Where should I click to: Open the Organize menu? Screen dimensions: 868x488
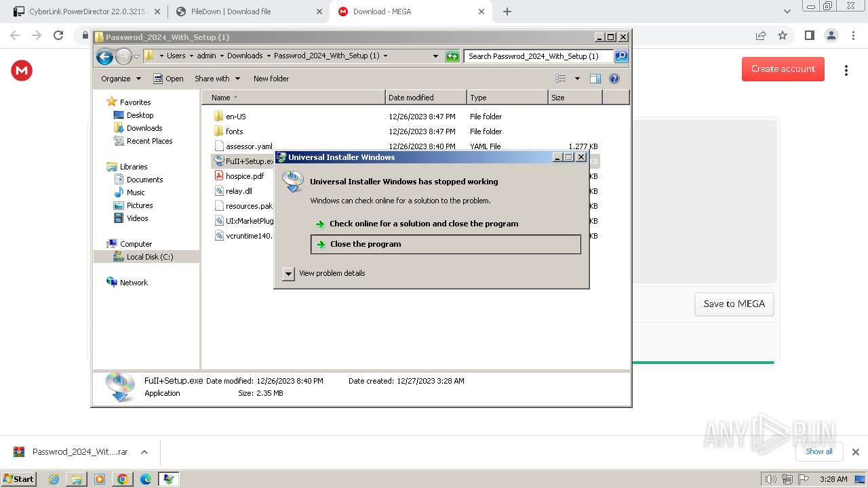click(121, 79)
